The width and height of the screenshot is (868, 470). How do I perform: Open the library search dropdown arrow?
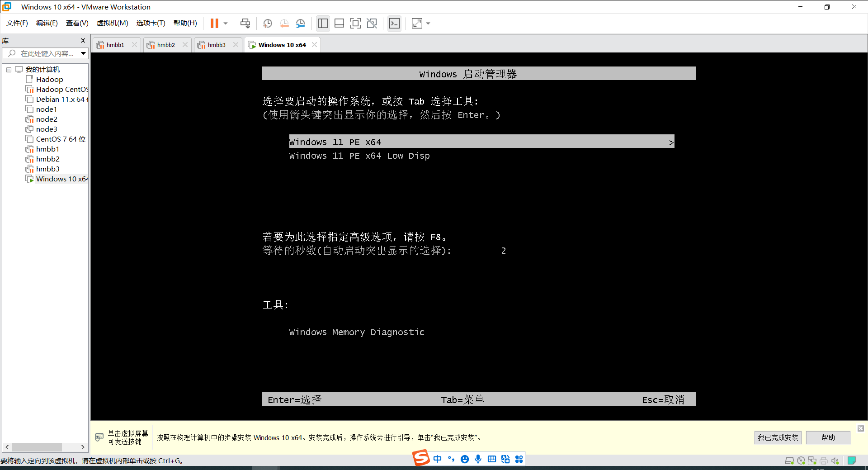pos(84,53)
